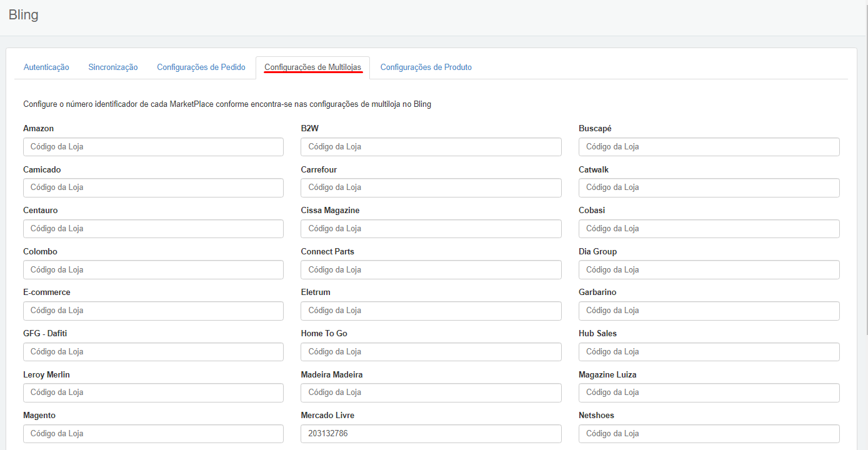Select the Camicado store code field

(153, 187)
